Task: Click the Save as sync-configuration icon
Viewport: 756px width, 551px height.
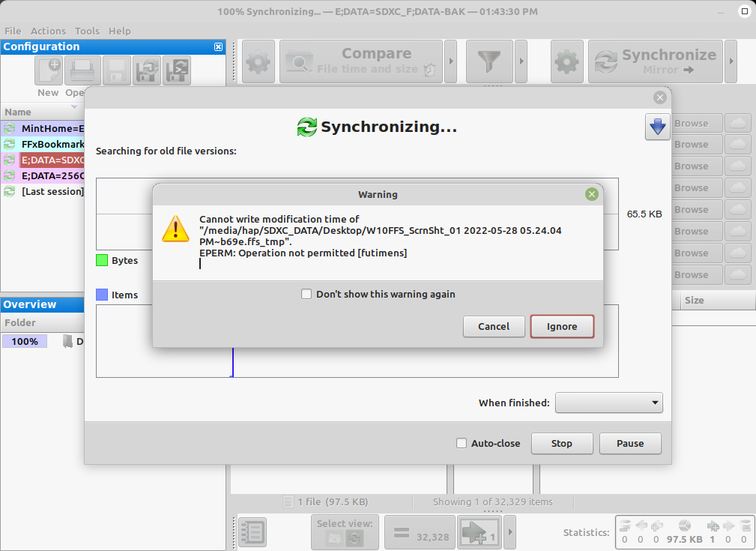Action: pyautogui.click(x=147, y=70)
